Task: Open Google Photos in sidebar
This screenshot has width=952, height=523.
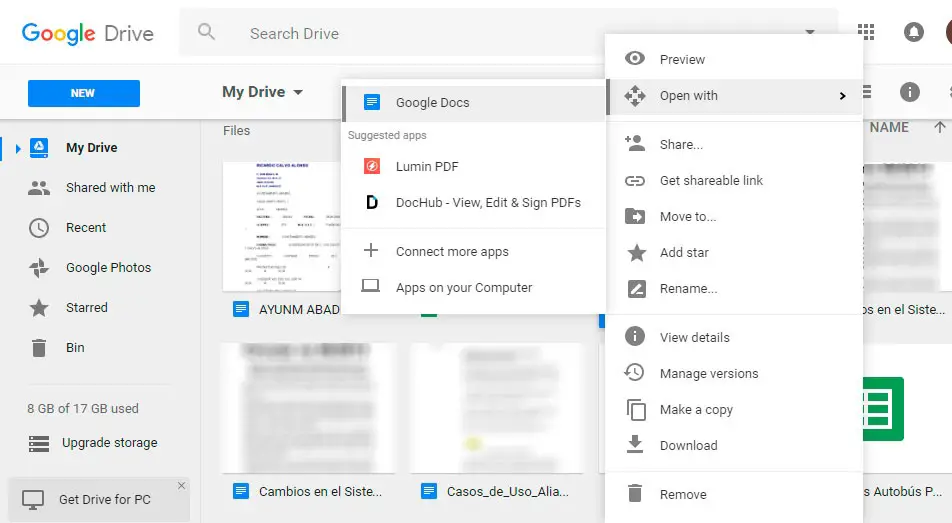Action: click(109, 268)
